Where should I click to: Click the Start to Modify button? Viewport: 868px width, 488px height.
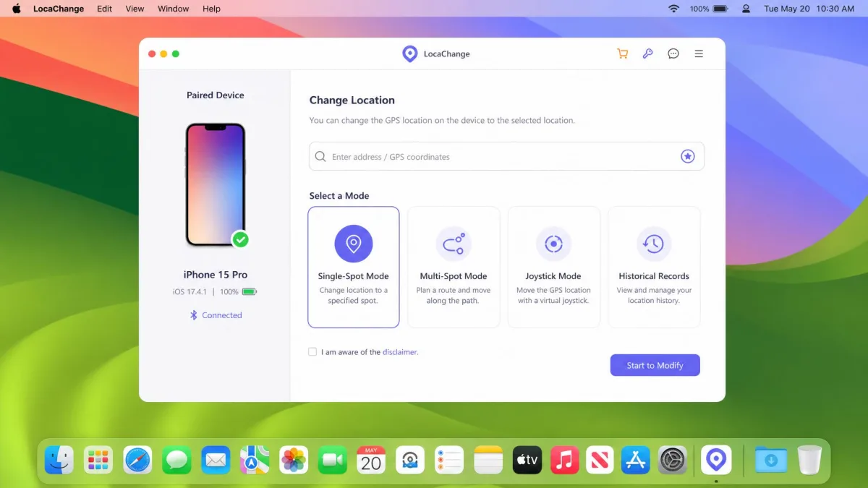(x=655, y=365)
